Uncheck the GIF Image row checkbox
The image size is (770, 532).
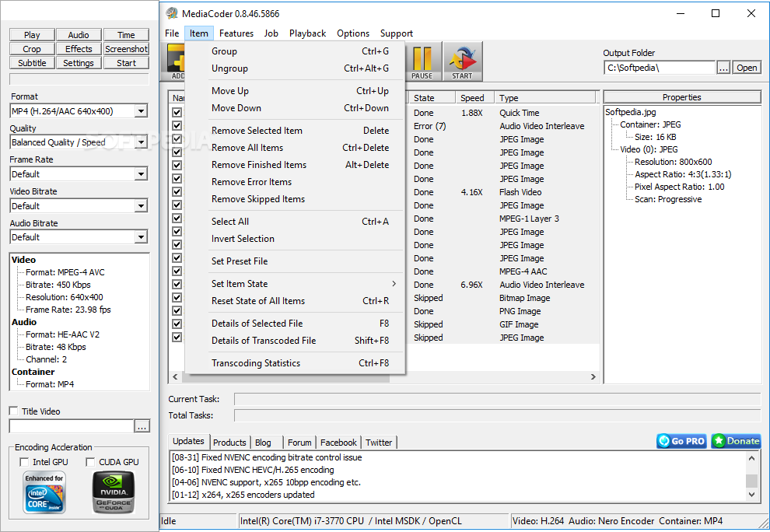coord(177,324)
